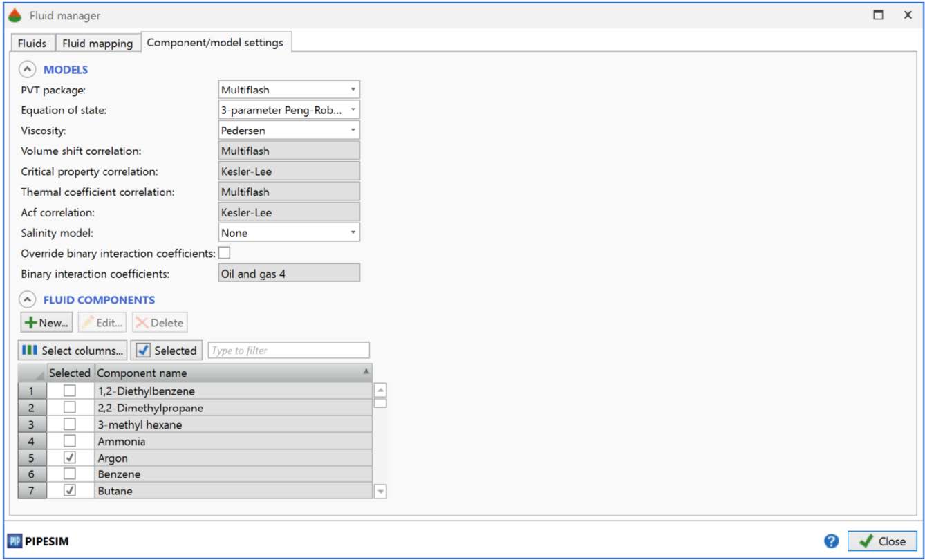Uncheck the Argon component checkbox

coord(70,458)
